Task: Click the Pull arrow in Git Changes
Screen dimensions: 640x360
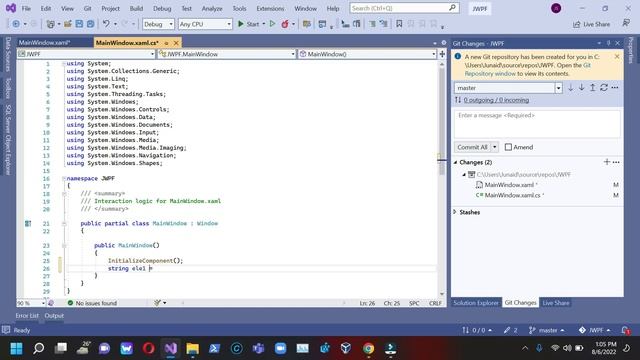Action: [582, 88]
